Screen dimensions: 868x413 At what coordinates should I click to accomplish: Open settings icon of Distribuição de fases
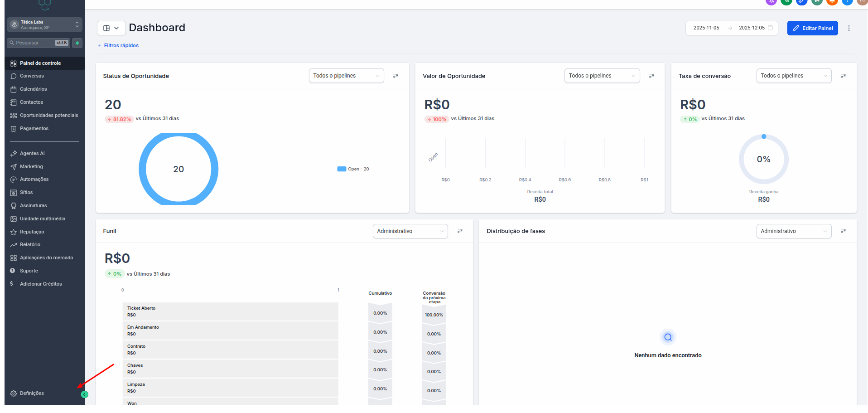point(844,231)
